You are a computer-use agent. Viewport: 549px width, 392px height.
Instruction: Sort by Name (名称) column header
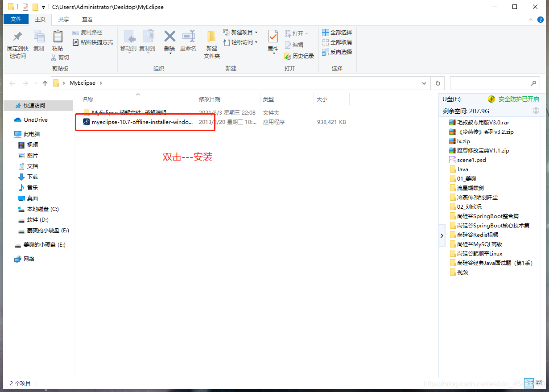88,99
